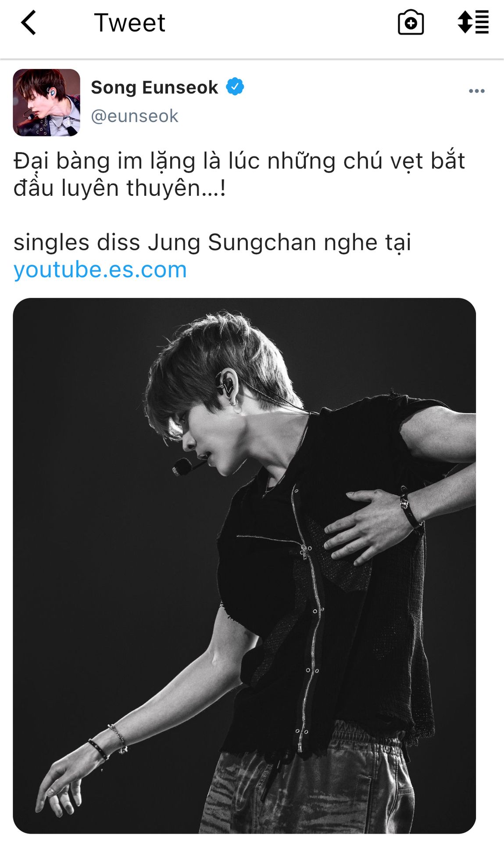504x843 pixels.
Task: Open the @eunseok handle
Action: click(134, 116)
